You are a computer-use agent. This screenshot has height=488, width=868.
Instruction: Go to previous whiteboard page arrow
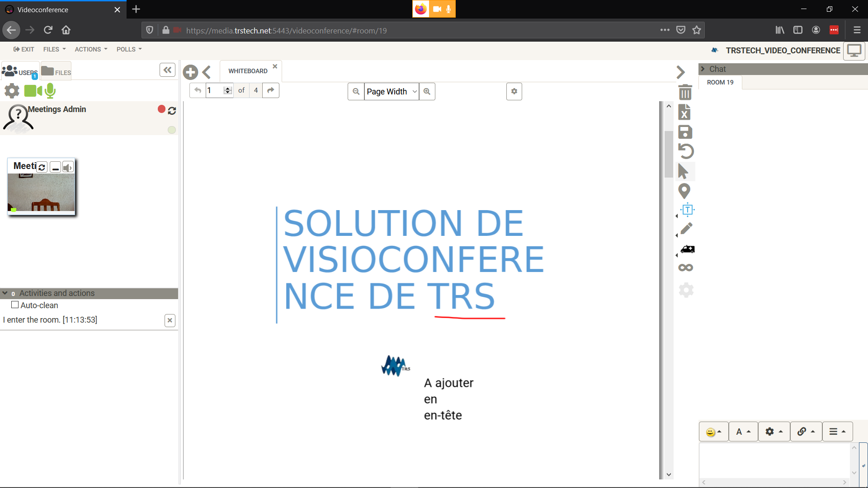point(198,90)
